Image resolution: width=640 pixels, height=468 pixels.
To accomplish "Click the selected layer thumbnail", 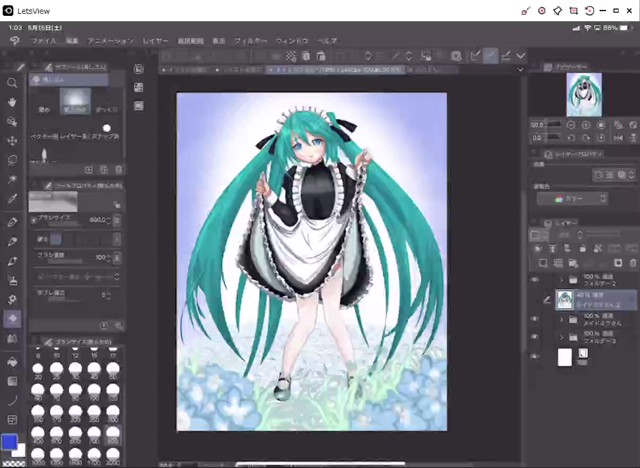I will [565, 300].
